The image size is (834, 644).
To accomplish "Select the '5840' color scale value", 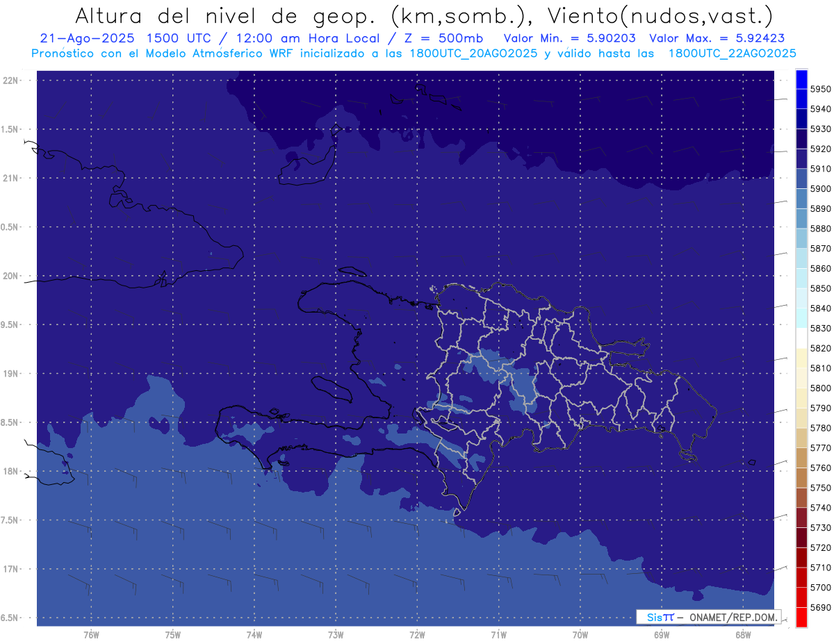I will coord(820,308).
